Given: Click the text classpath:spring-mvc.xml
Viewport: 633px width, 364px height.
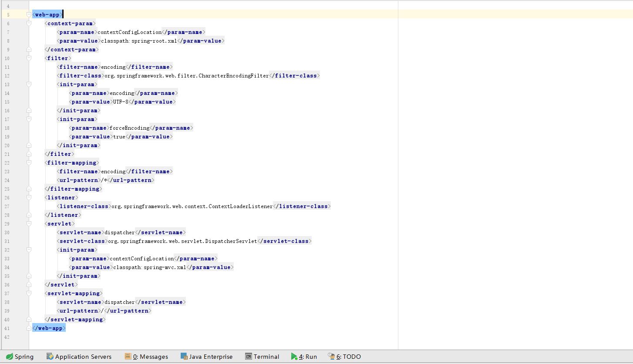Looking at the screenshot, I should pos(150,267).
